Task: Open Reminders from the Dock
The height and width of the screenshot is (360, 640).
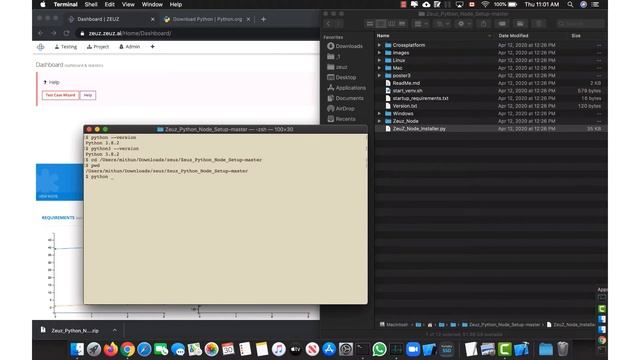Action: click(x=245, y=349)
